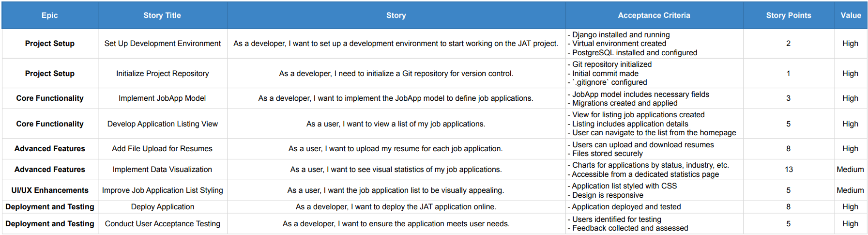Select the story about uploading my resume
Viewport: 868px width, 235px height.
point(396,149)
